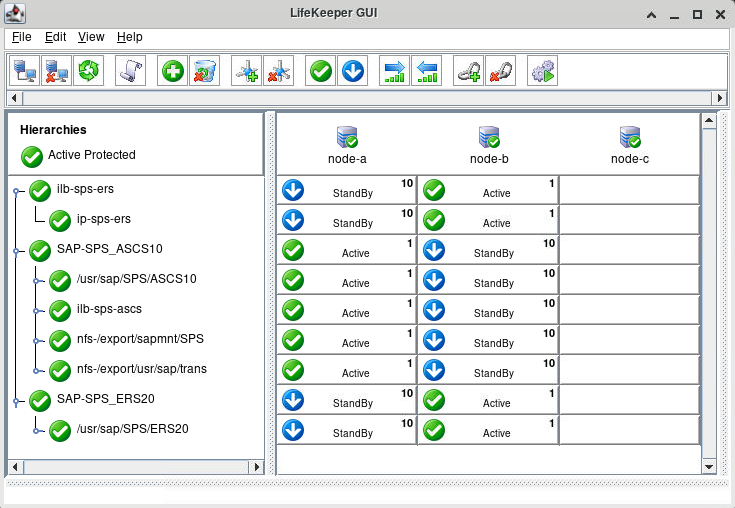
Task: Click the Out of Service blue arrow toolbar icon
Action: [353, 71]
